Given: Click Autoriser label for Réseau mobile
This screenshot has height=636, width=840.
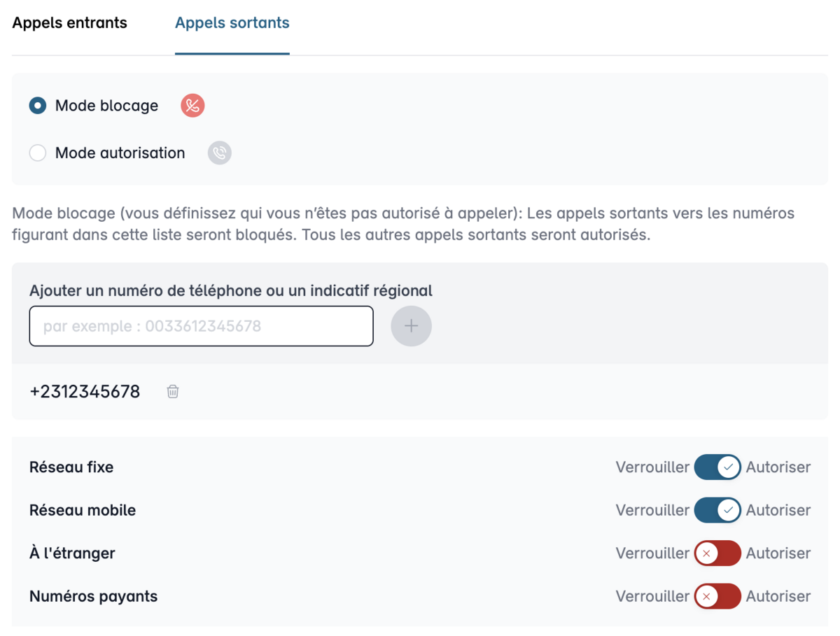Looking at the screenshot, I should pos(778,510).
